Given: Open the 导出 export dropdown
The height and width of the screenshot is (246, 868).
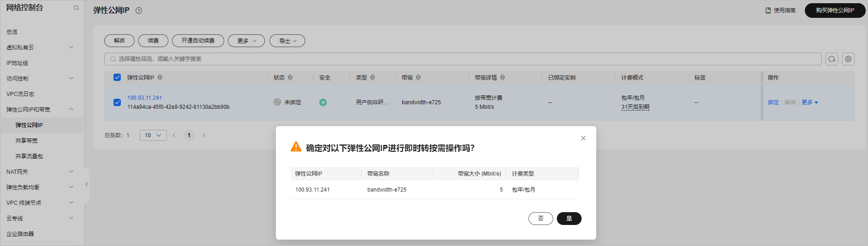Looking at the screenshot, I should 287,41.
